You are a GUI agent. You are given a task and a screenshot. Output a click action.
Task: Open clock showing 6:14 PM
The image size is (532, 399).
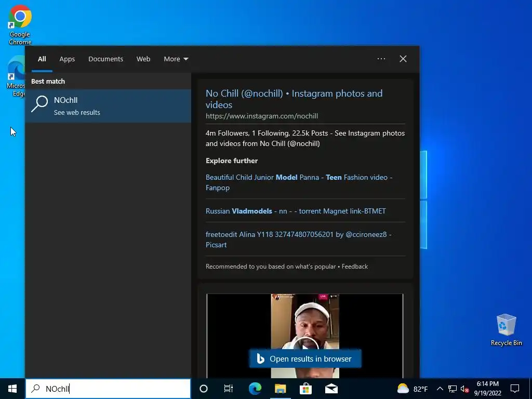[487, 389]
